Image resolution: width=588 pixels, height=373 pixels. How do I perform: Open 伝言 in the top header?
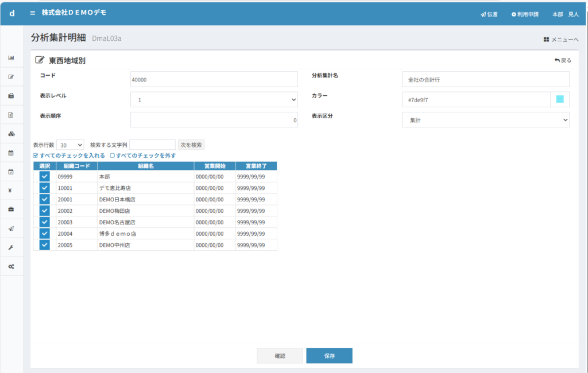tap(489, 14)
